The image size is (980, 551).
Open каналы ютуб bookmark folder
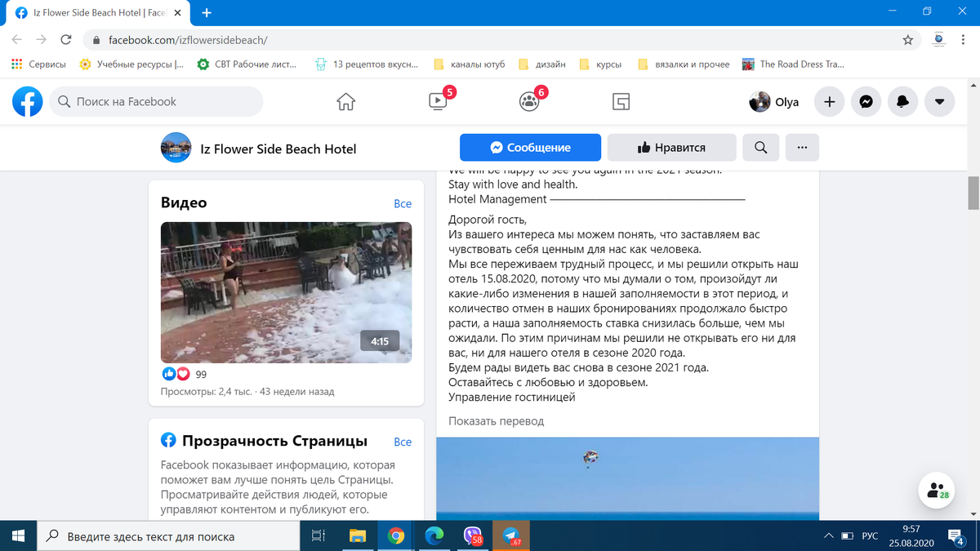[x=470, y=64]
